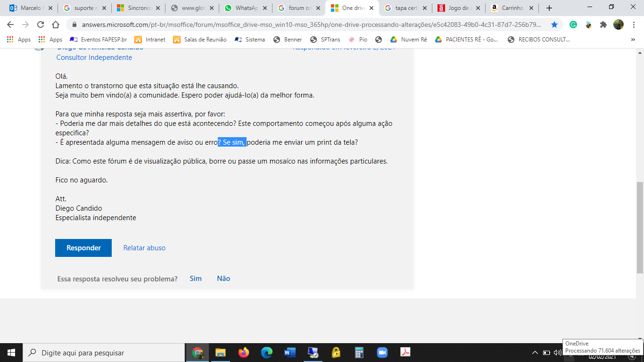644x362 pixels.
Task: Click the page's vertical scrollbar thumb
Action: tap(640, 227)
